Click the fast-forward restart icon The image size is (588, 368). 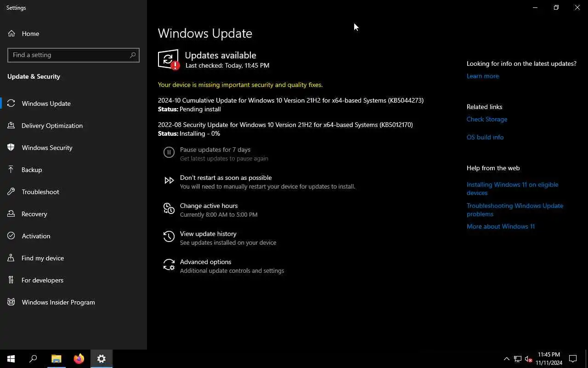tap(169, 181)
